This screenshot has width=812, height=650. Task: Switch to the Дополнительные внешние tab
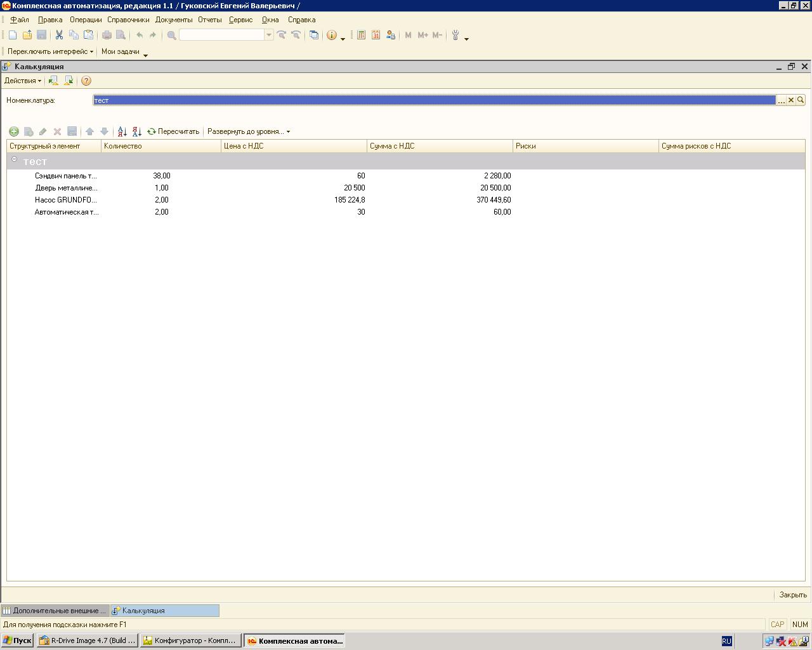[x=55, y=611]
